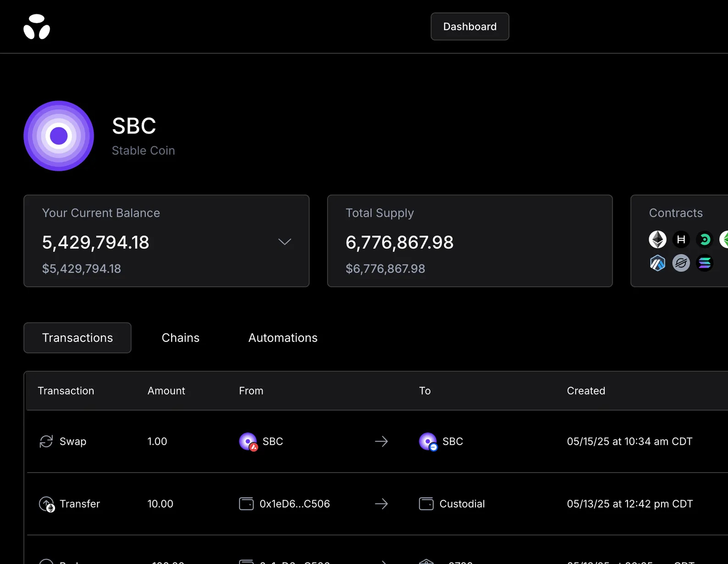Switch to the Chains tab
Image resolution: width=728 pixels, height=564 pixels.
pos(180,338)
